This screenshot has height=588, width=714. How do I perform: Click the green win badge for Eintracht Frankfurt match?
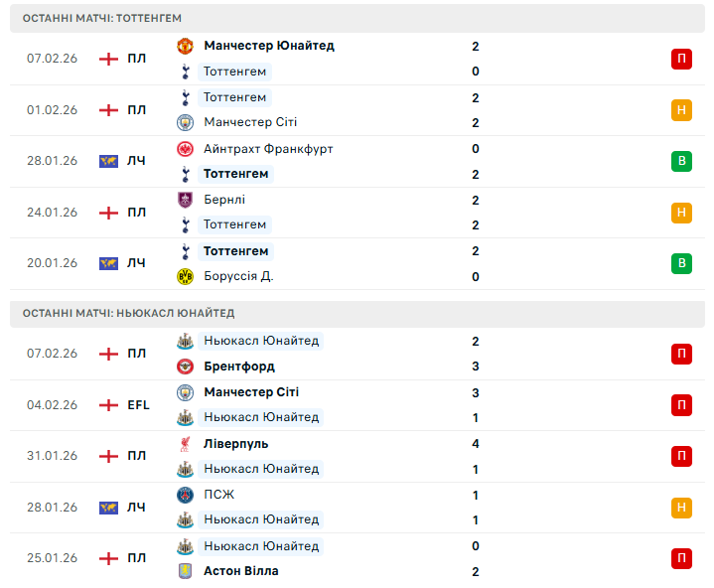click(681, 161)
